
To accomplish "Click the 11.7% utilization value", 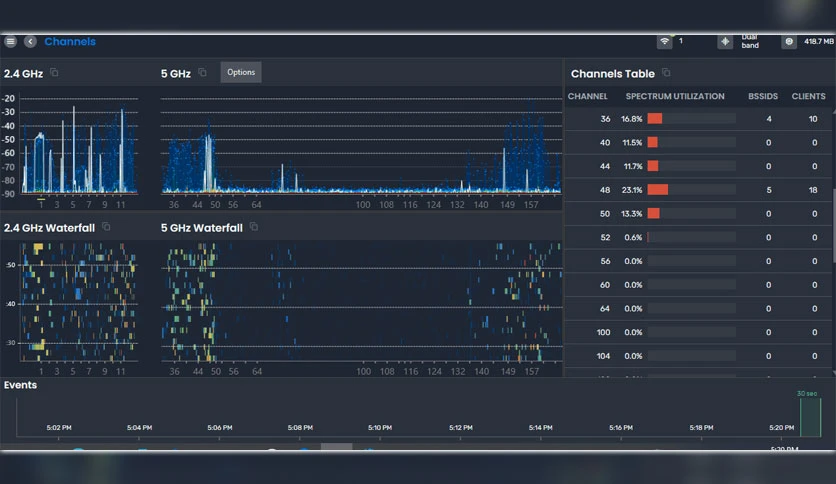I will [x=633, y=166].
